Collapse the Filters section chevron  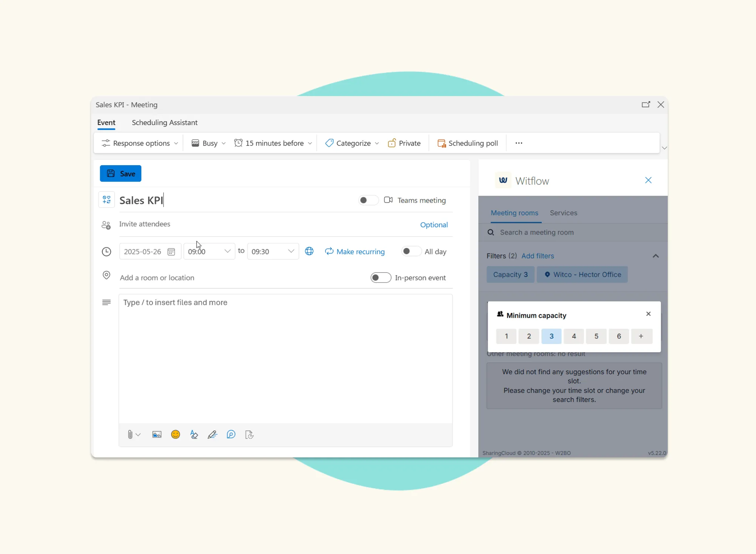tap(656, 256)
